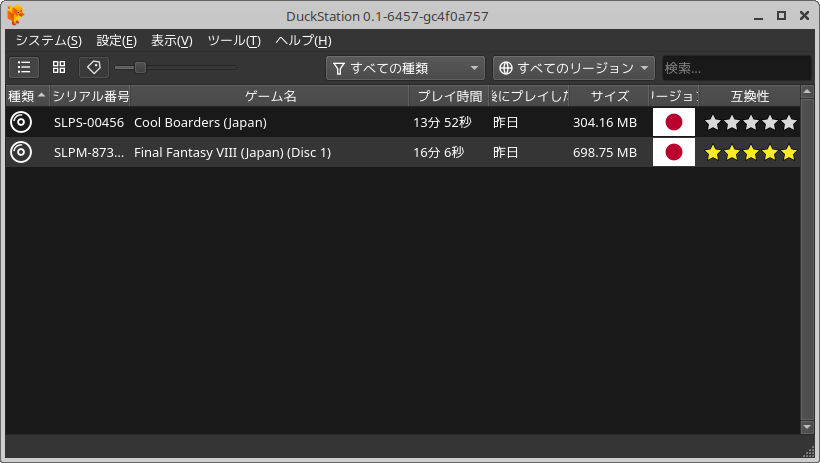Sort by region column header
The image size is (820, 463).
click(674, 96)
